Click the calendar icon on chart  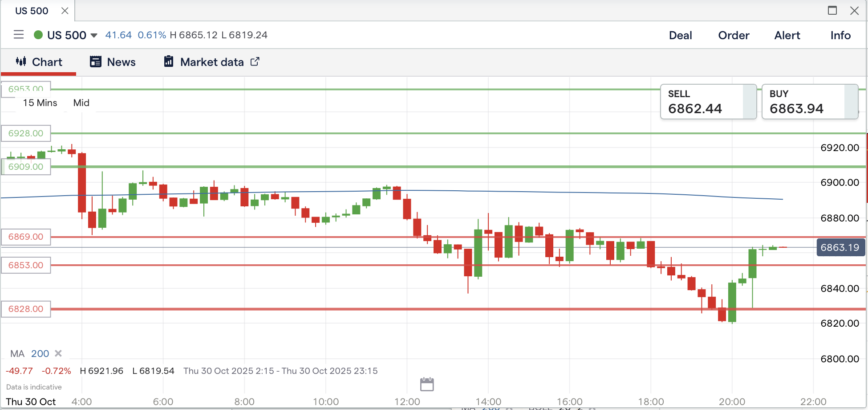[426, 384]
